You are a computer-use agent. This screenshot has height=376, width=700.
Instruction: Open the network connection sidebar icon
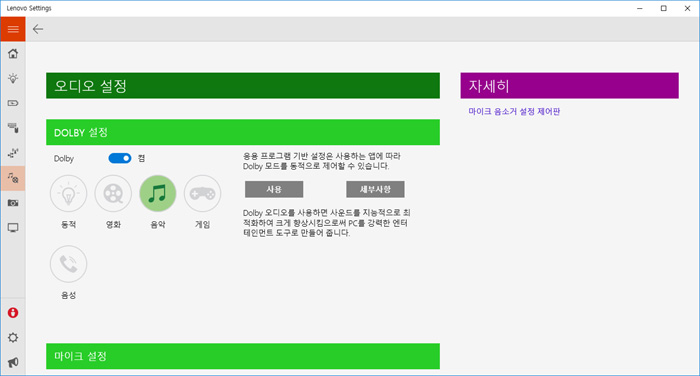pyautogui.click(x=13, y=153)
